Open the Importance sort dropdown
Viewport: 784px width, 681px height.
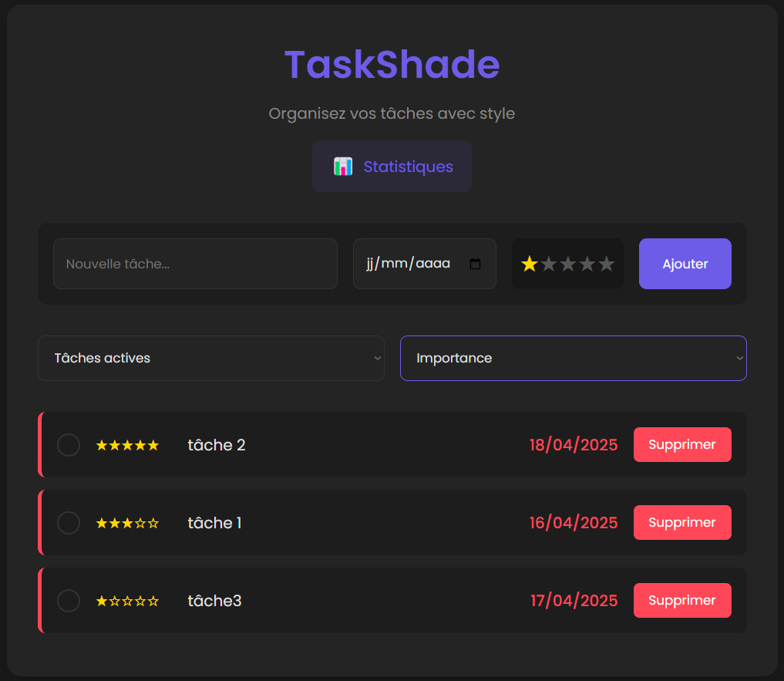click(x=574, y=358)
